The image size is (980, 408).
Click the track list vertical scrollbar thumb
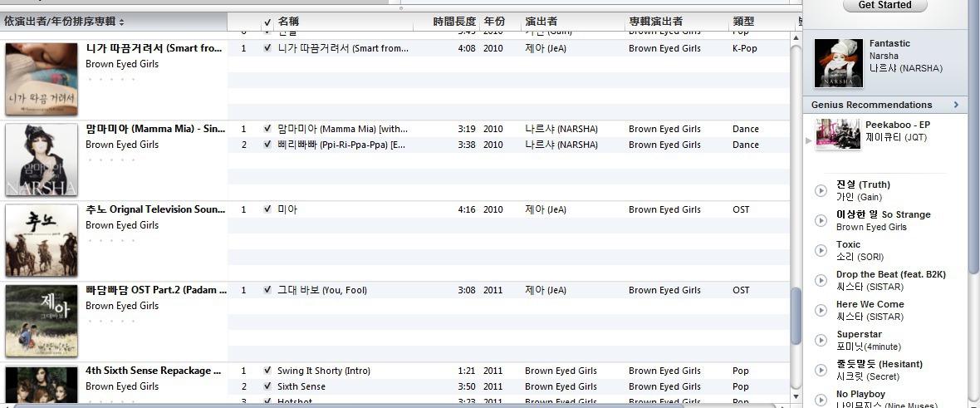coord(796,316)
